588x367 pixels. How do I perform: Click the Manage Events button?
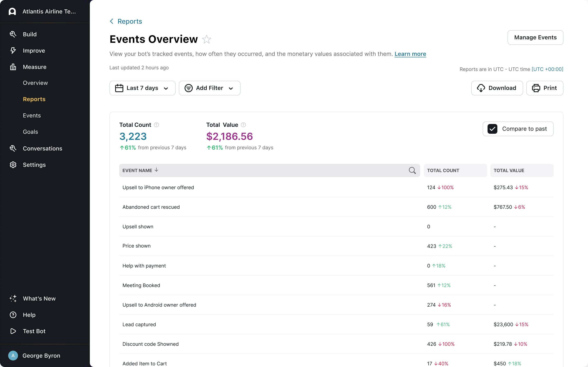coord(535,37)
